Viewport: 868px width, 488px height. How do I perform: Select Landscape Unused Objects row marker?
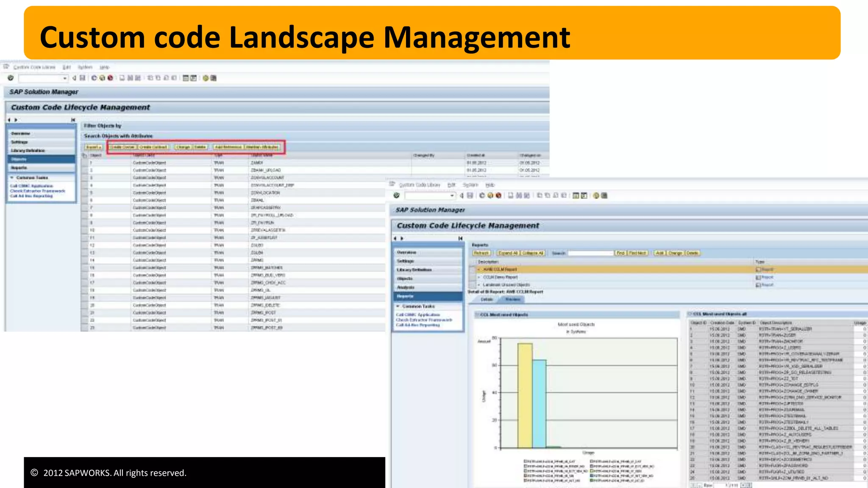[x=472, y=285]
